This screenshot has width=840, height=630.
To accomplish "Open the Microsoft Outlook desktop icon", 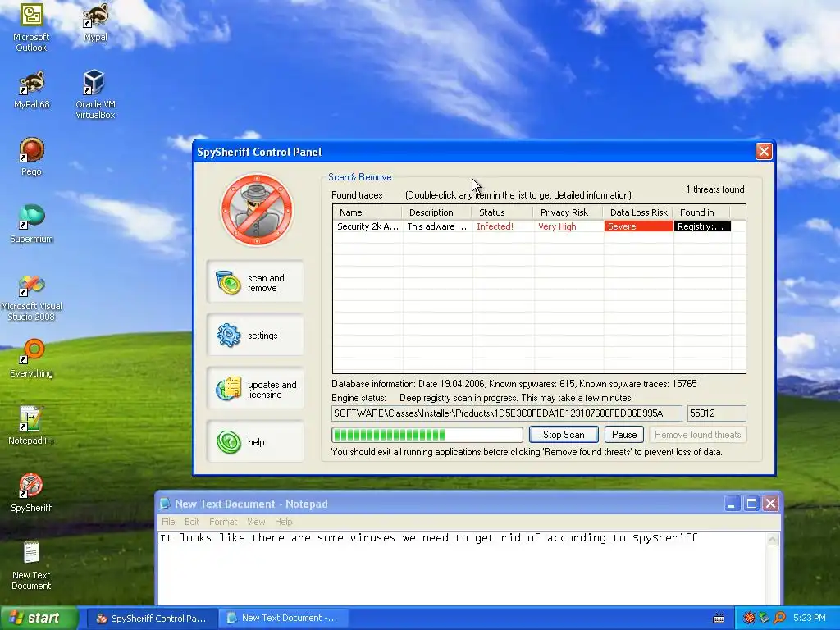I will coord(31,27).
